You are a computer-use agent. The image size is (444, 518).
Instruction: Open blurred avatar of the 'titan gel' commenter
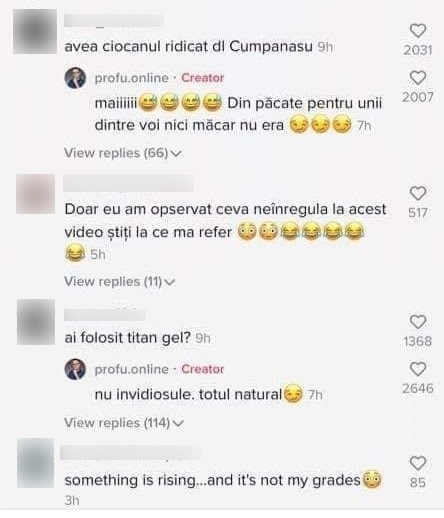[36, 322]
